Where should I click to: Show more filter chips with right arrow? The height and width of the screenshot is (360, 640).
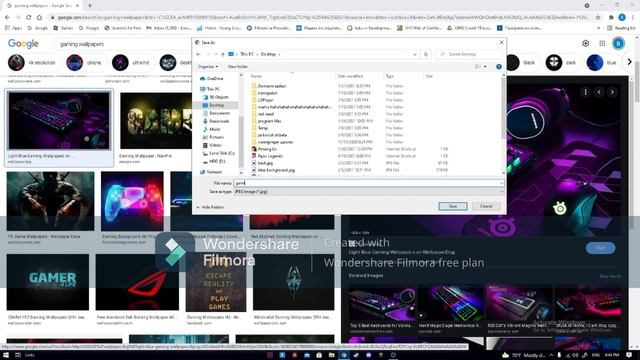[x=629, y=62]
